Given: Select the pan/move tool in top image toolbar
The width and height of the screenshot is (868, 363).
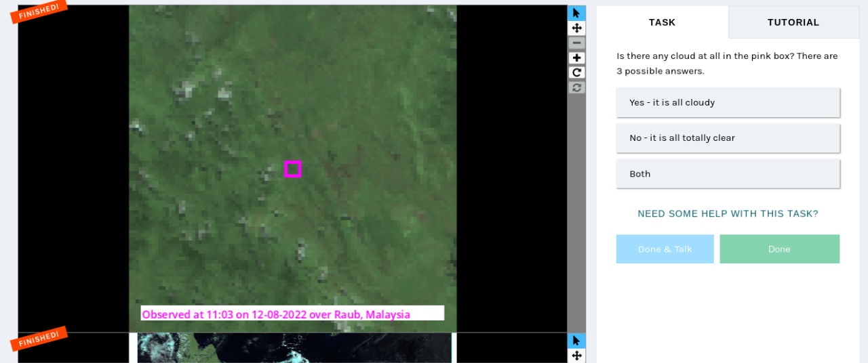Looking at the screenshot, I should click(x=576, y=28).
